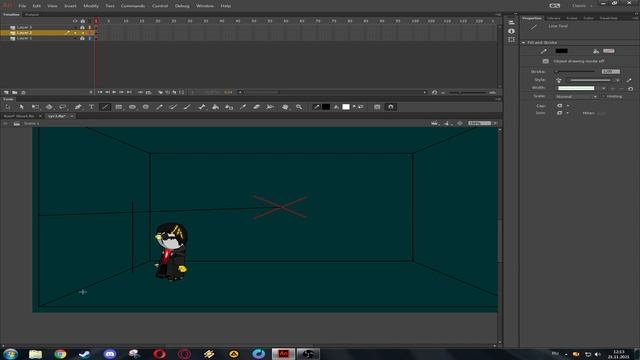The height and width of the screenshot is (360, 640).
Task: Toggle show/hide all layers eye icon
Action: [75, 21]
